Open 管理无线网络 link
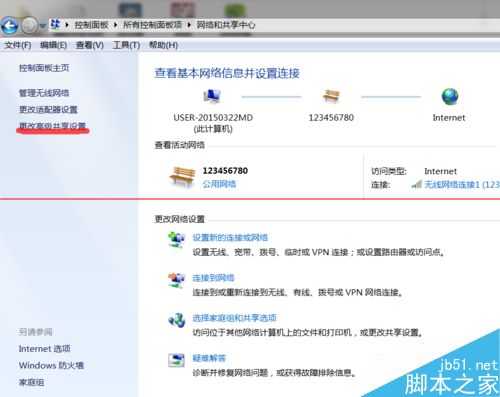The image size is (500, 397). tap(44, 93)
